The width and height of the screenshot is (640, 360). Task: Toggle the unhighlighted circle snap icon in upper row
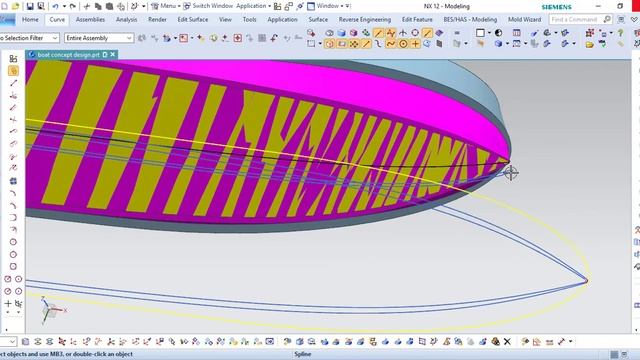click(415, 33)
